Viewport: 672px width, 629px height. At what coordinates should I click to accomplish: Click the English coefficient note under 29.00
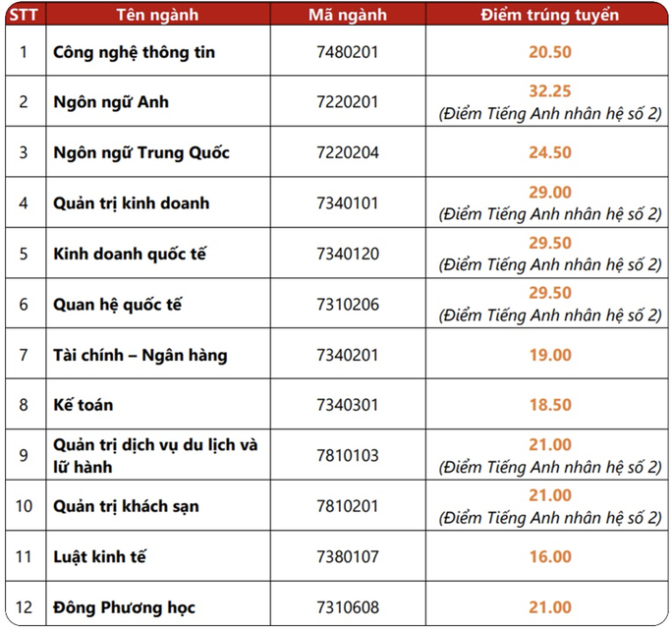click(550, 214)
